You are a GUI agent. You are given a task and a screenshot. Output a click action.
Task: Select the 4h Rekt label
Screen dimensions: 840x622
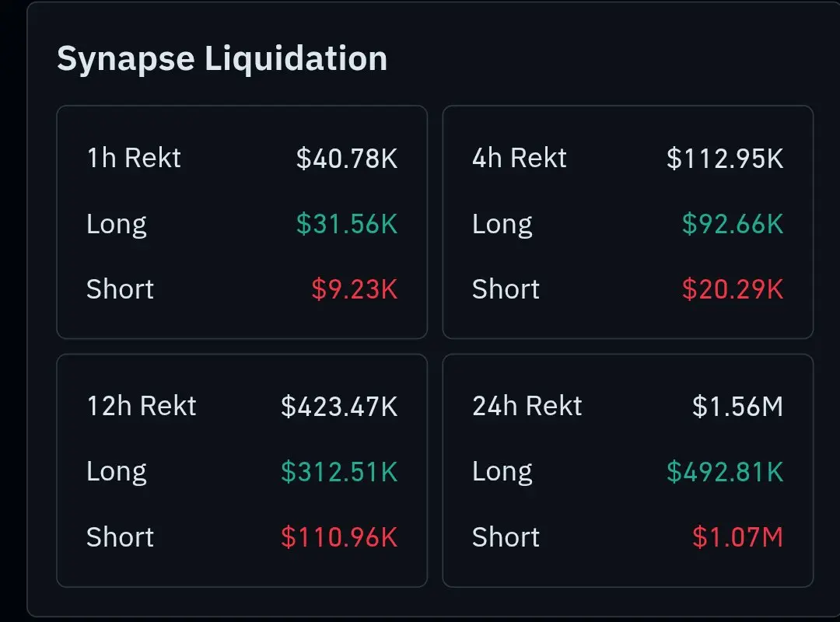tap(519, 158)
